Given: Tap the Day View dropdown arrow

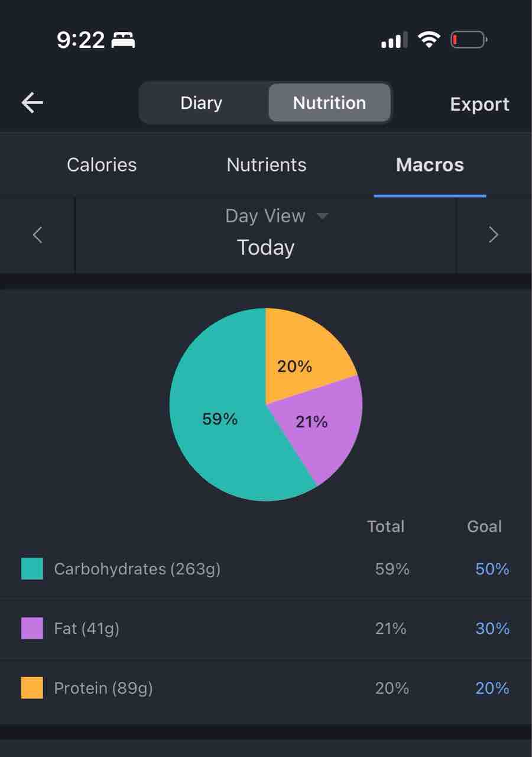Looking at the screenshot, I should click(x=322, y=216).
